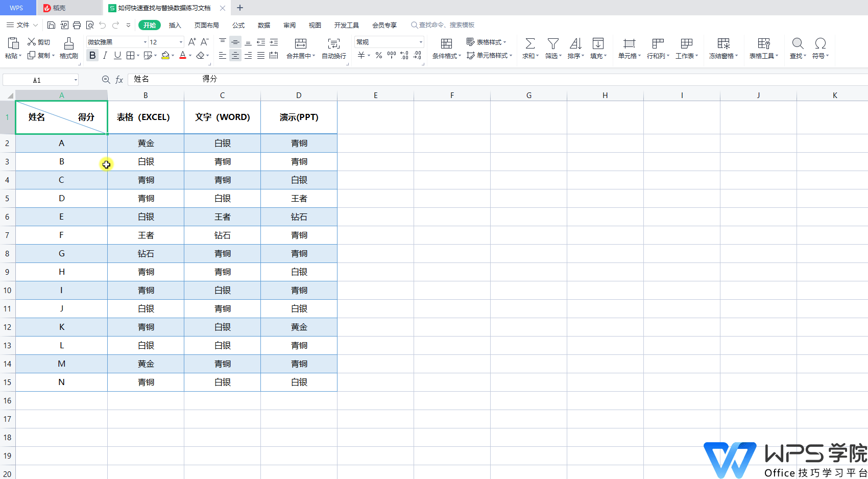Click the Sum (求和) sigma icon
868x479 pixels.
coord(530,44)
